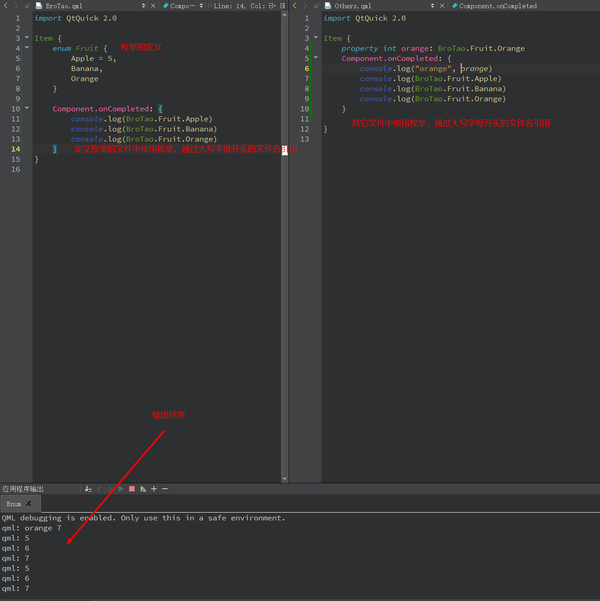The image size is (600, 601).
Task: Go forward using right editor's forward arrow
Action: [x=305, y=5]
